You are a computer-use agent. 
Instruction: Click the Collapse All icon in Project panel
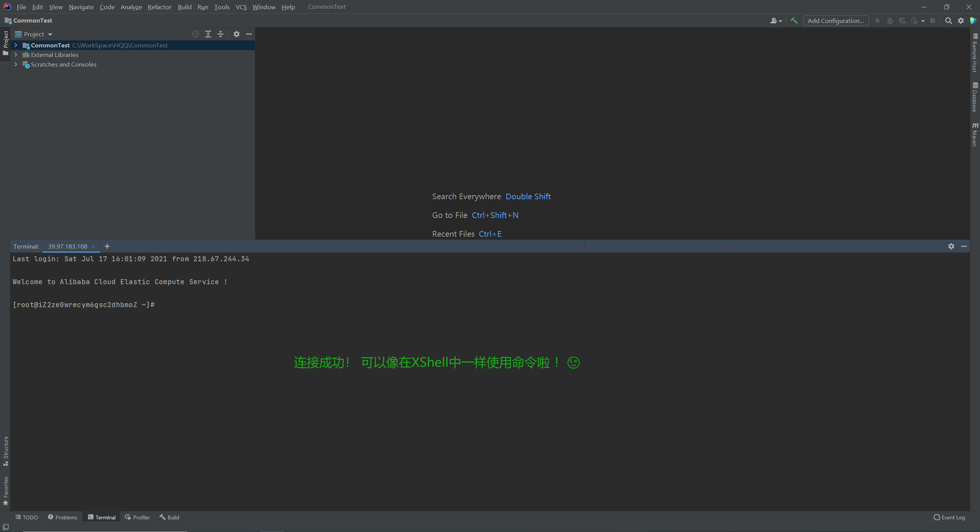point(220,34)
